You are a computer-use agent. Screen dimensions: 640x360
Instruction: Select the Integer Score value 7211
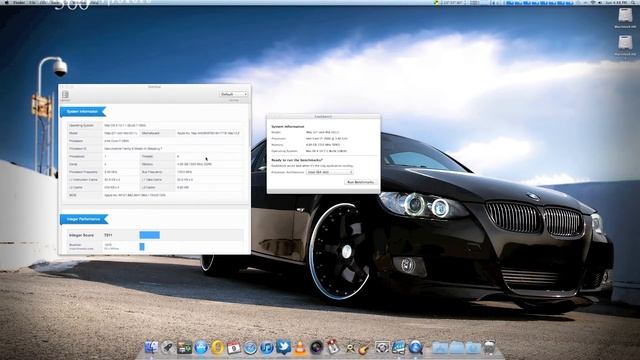108,236
